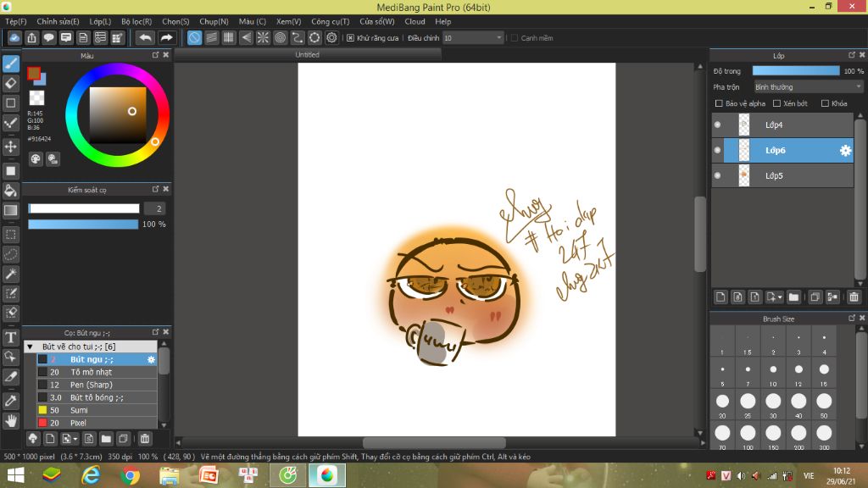Screen dimensions: 868x488
Task: Enable the parallel lines snap guide
Action: [211, 37]
